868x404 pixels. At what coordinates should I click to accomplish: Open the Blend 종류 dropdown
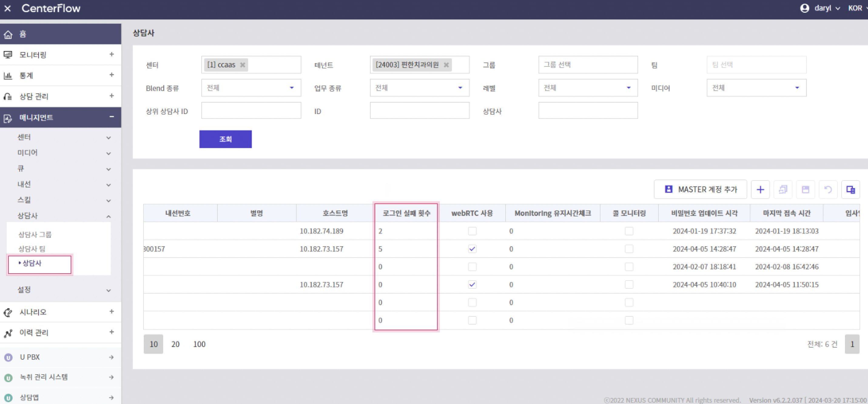251,88
